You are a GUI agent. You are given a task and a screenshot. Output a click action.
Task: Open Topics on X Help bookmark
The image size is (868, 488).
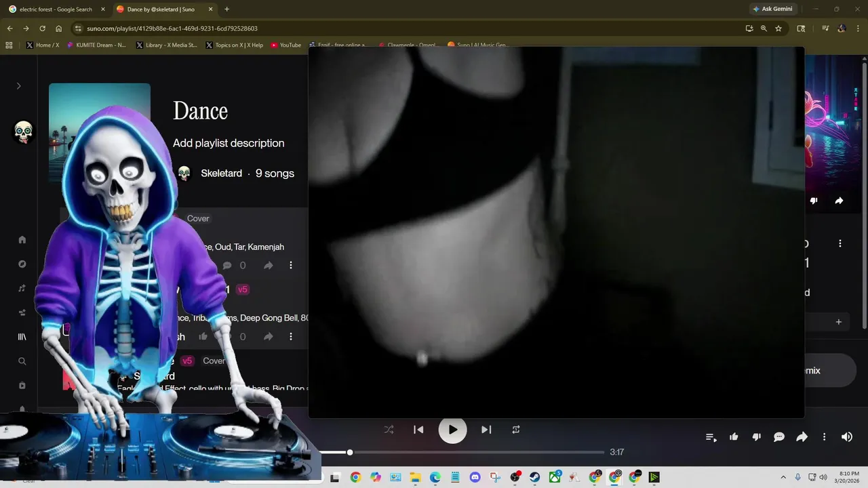coord(234,45)
